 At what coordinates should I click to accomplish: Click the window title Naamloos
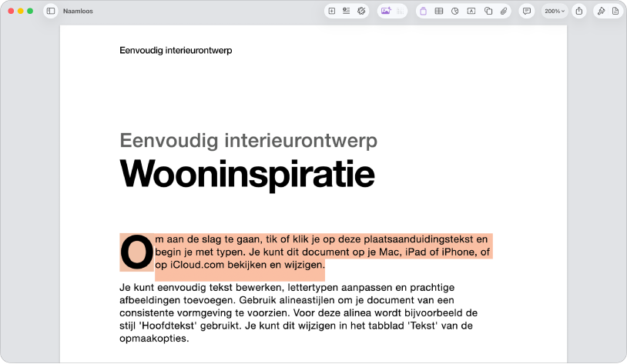pos(78,12)
